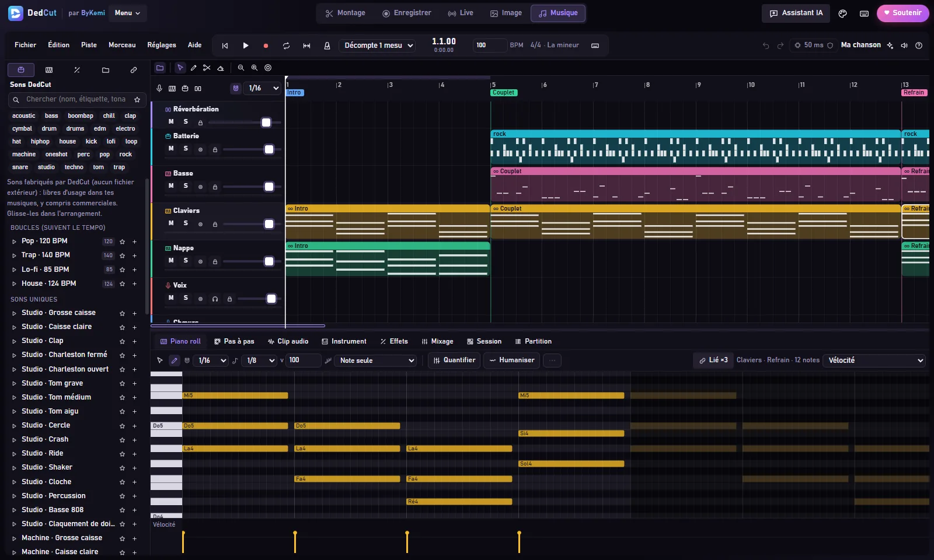The height and width of the screenshot is (560, 934).
Task: Switch to the Mixage tab
Action: pos(437,341)
